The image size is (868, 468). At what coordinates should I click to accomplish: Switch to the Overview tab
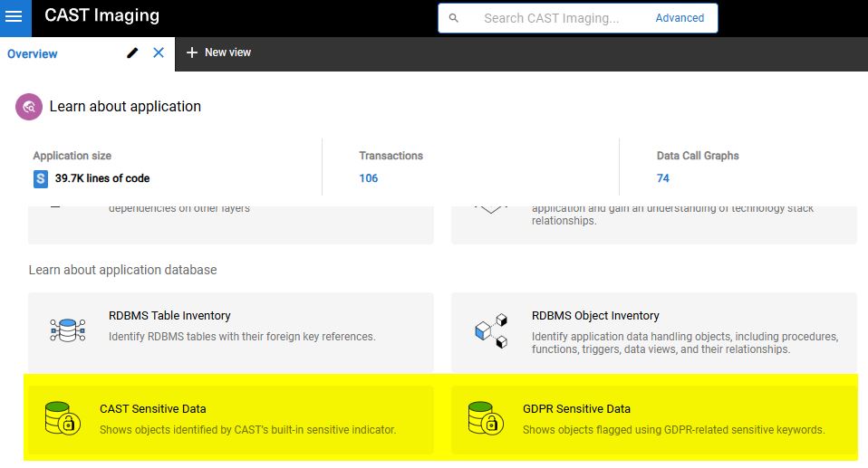pyautogui.click(x=33, y=54)
